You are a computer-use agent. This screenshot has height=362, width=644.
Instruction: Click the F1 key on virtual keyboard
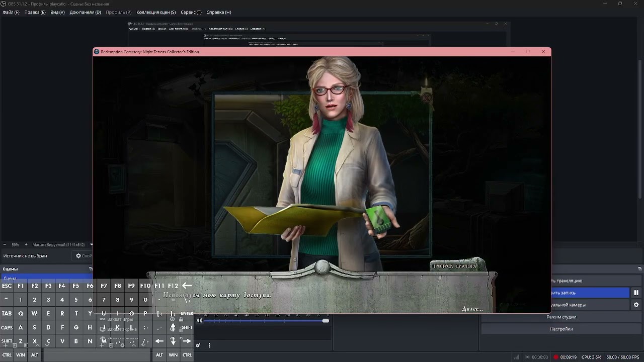[x=21, y=286]
